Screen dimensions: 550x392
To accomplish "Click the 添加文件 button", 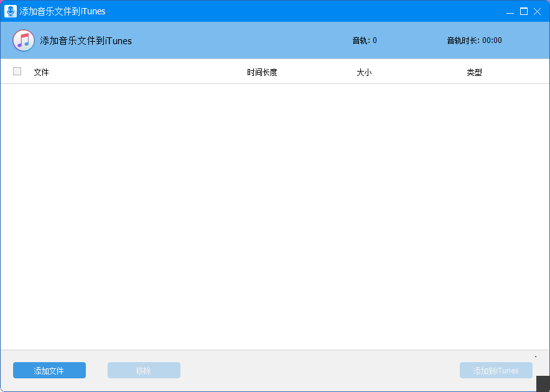I will 49,370.
